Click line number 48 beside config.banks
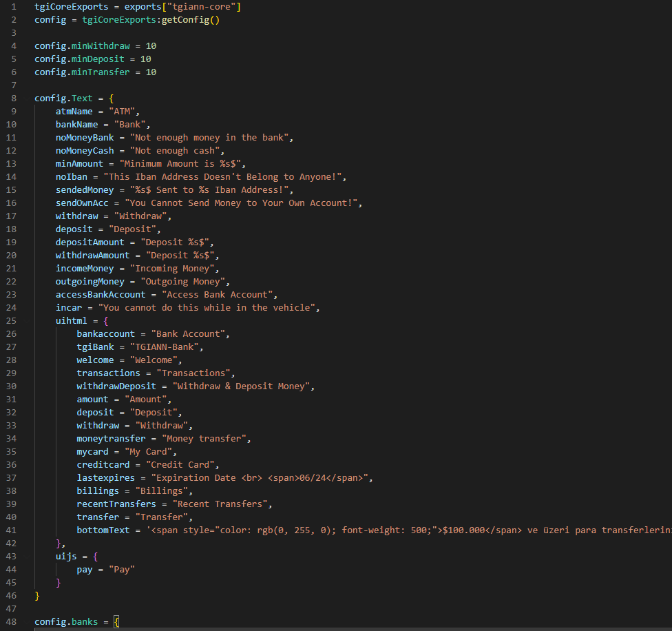Screen dimensions: 672x631 tap(11, 622)
